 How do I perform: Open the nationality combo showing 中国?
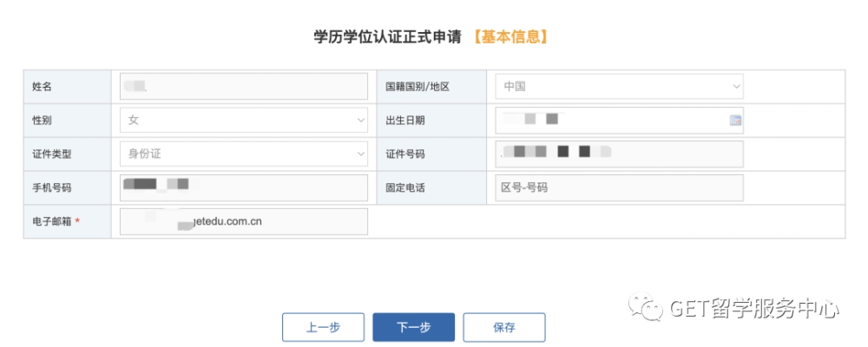[x=620, y=87]
